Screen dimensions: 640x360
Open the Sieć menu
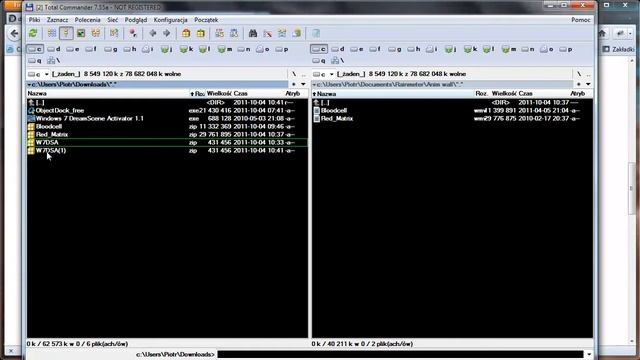pos(113,20)
